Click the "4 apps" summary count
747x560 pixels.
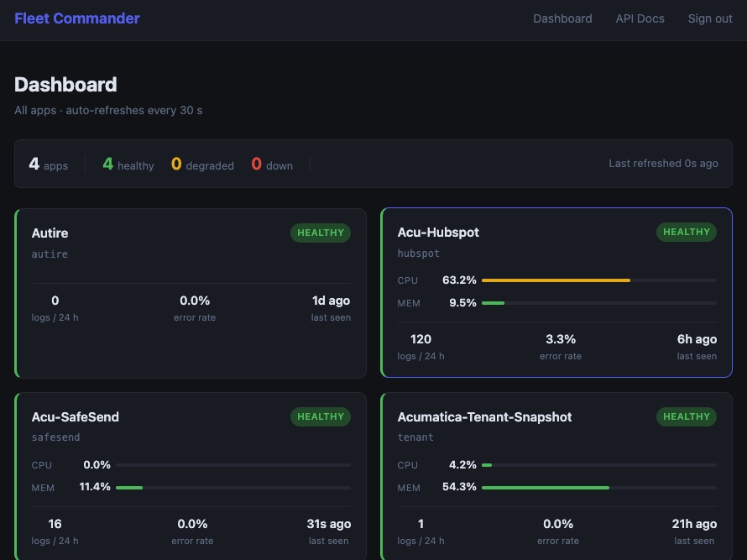click(x=48, y=165)
